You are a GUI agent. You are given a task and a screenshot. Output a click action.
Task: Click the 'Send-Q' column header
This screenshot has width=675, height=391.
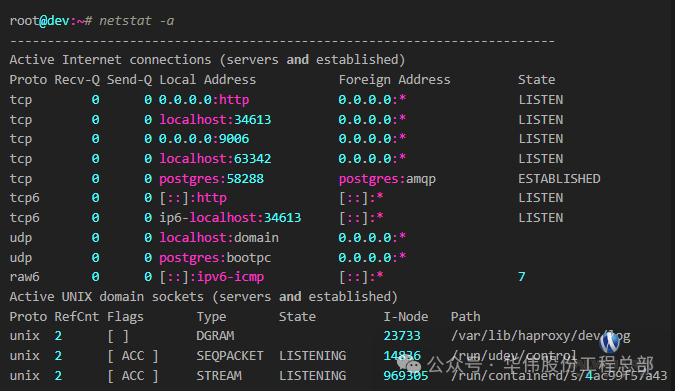coord(130,80)
